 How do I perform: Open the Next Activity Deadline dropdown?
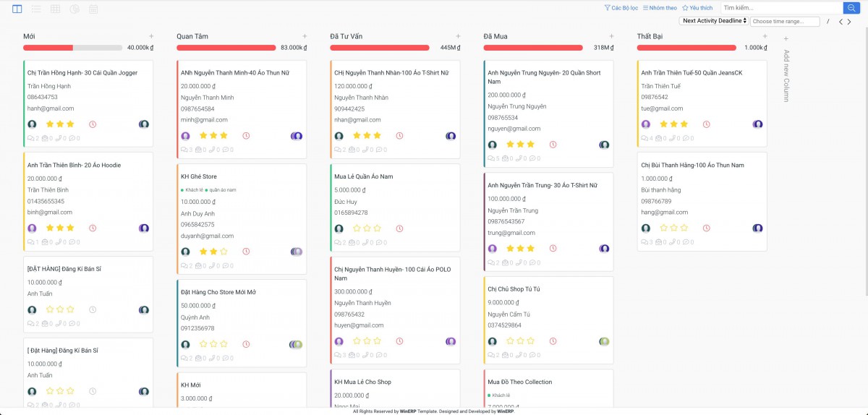pos(713,21)
